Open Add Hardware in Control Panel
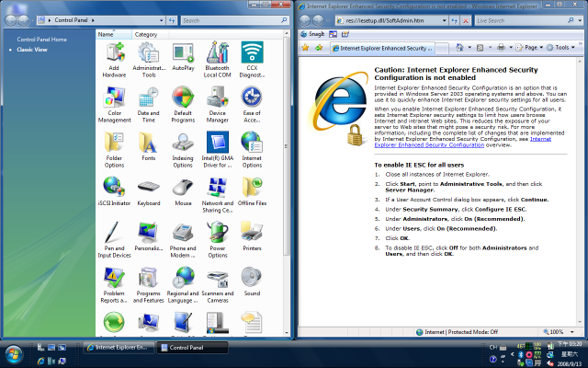The width and height of the screenshot is (588, 368). tap(114, 60)
